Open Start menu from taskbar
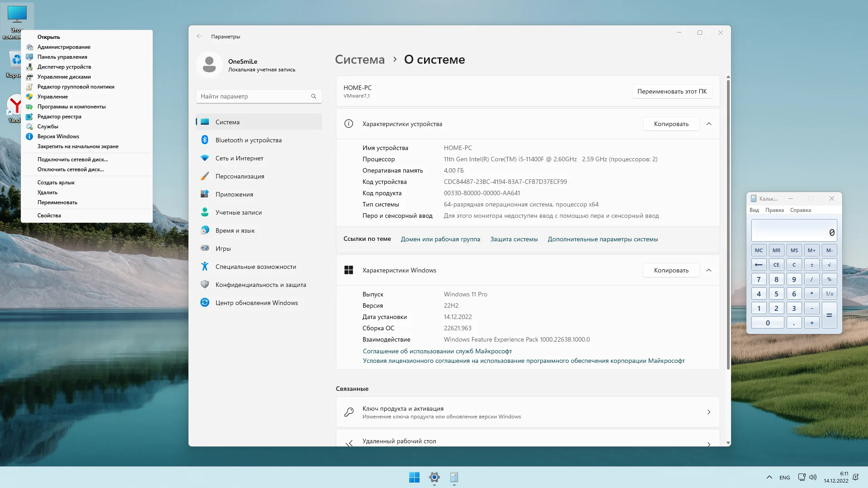The width and height of the screenshot is (868, 488). coord(414,477)
